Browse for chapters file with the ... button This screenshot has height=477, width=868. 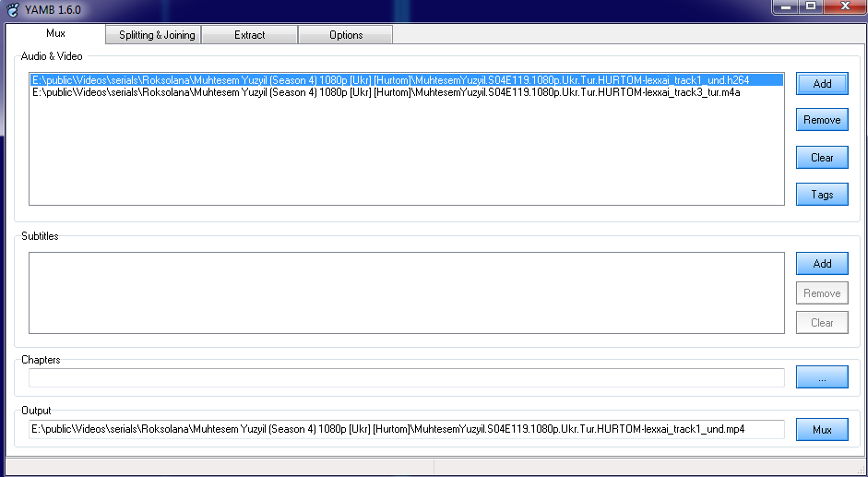click(x=822, y=378)
